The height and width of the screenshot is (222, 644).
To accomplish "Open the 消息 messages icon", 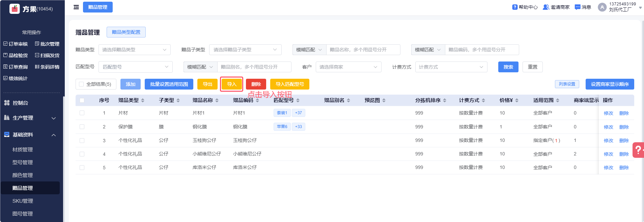I will point(578,7).
